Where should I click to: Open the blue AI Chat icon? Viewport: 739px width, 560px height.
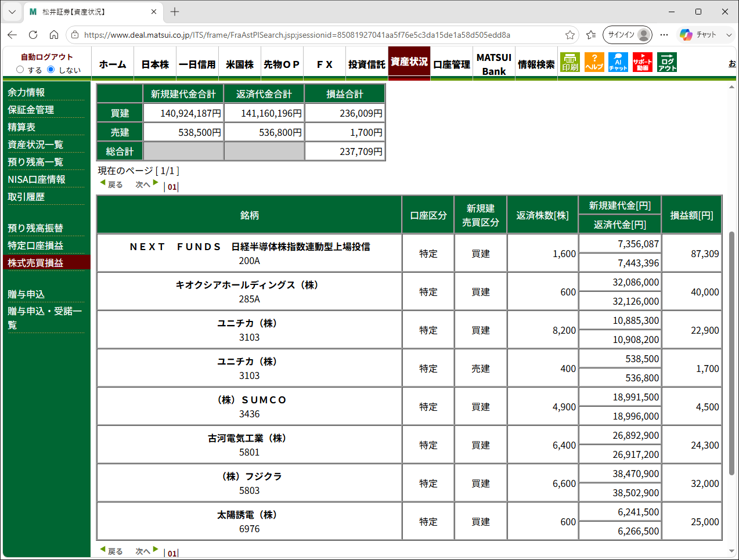pos(618,62)
